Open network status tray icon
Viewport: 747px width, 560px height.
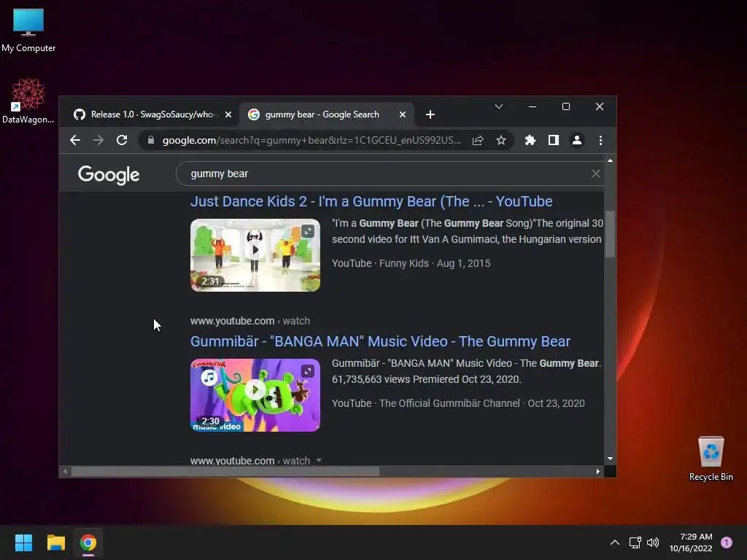(x=635, y=542)
